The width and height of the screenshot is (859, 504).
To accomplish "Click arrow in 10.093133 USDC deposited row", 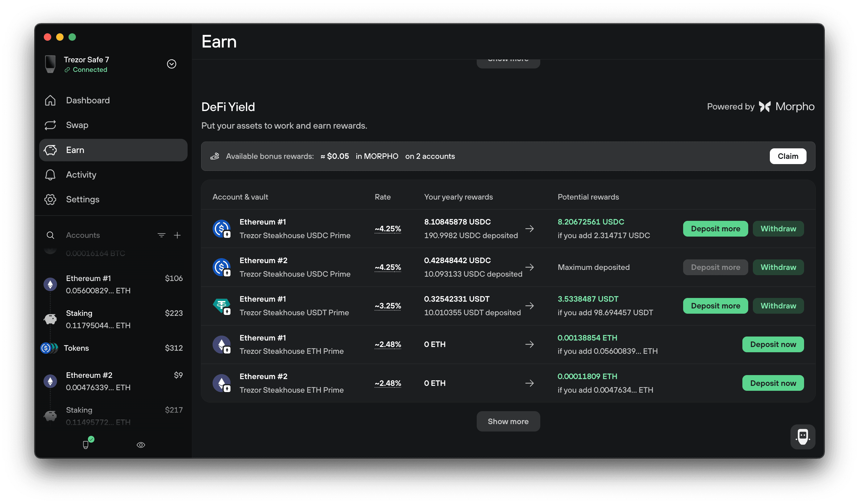I will point(529,267).
